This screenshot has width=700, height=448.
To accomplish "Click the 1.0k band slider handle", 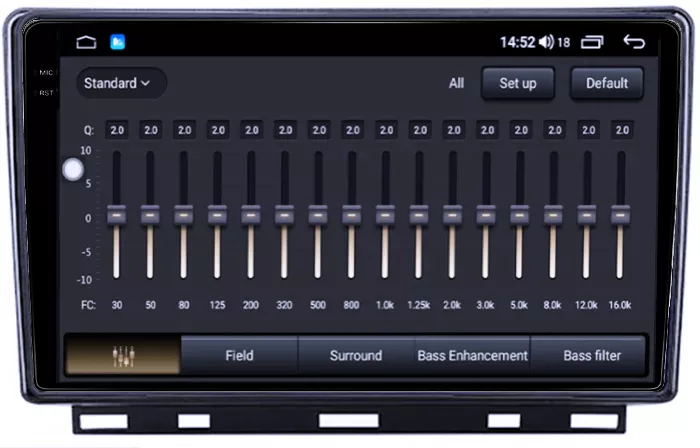I will [x=385, y=215].
